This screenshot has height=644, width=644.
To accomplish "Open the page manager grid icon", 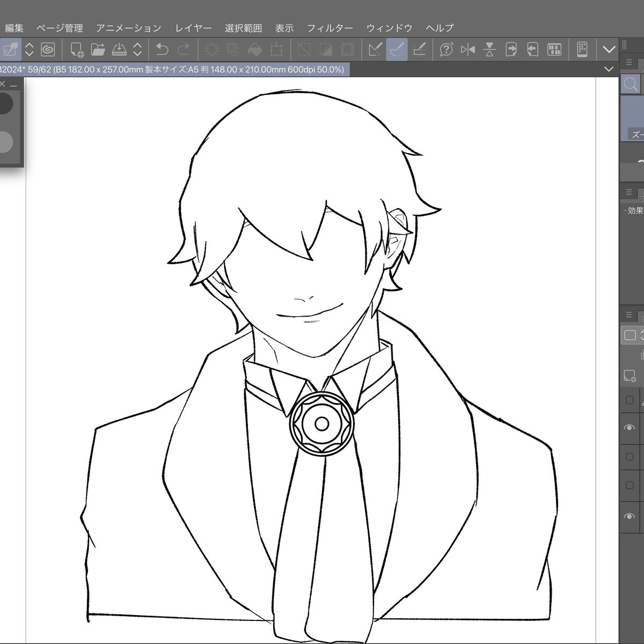I will [x=554, y=50].
